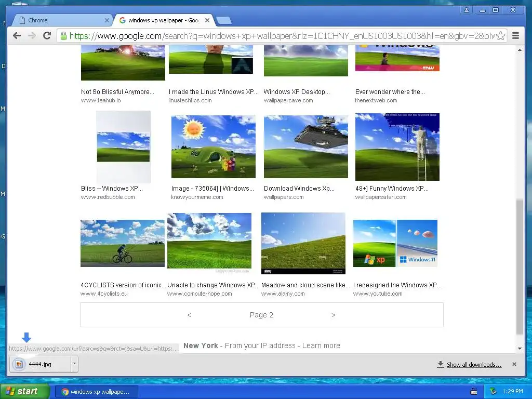Click the scrollbar down arrow
The width and height of the screenshot is (532, 399).
pyautogui.click(x=520, y=349)
